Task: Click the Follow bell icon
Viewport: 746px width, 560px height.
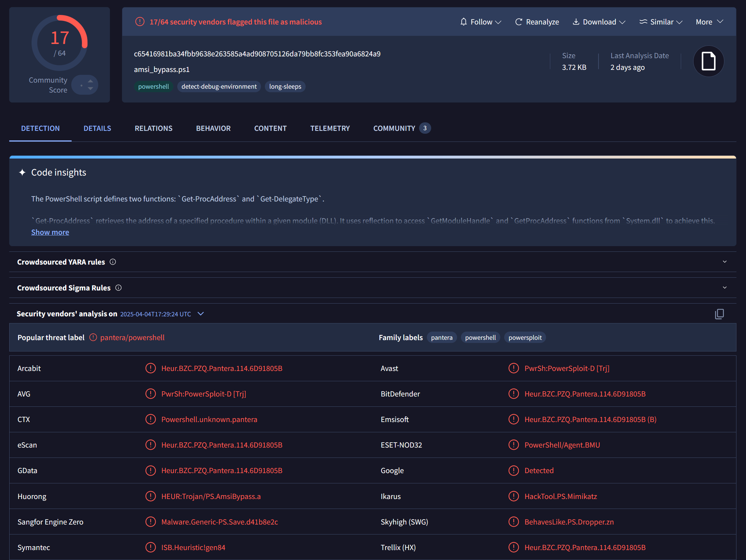Action: pyautogui.click(x=463, y=22)
